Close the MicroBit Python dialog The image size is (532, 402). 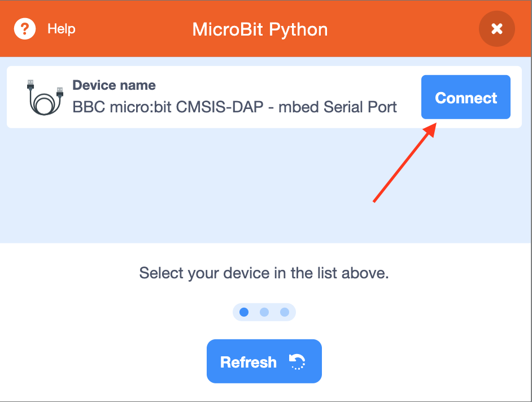(x=497, y=29)
